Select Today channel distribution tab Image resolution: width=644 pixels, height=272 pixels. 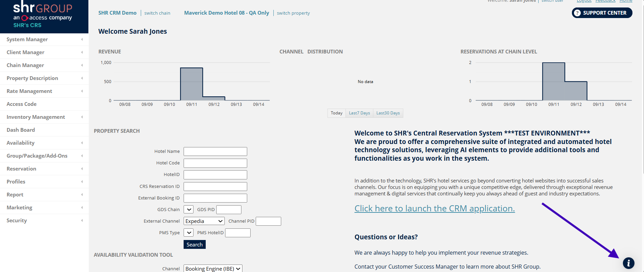coord(337,113)
